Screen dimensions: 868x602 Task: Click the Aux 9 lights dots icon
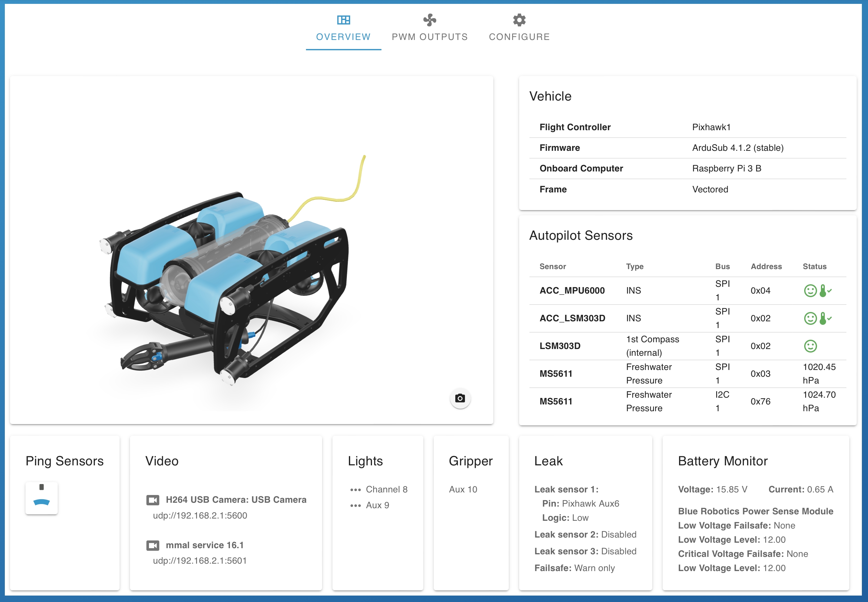pos(355,505)
